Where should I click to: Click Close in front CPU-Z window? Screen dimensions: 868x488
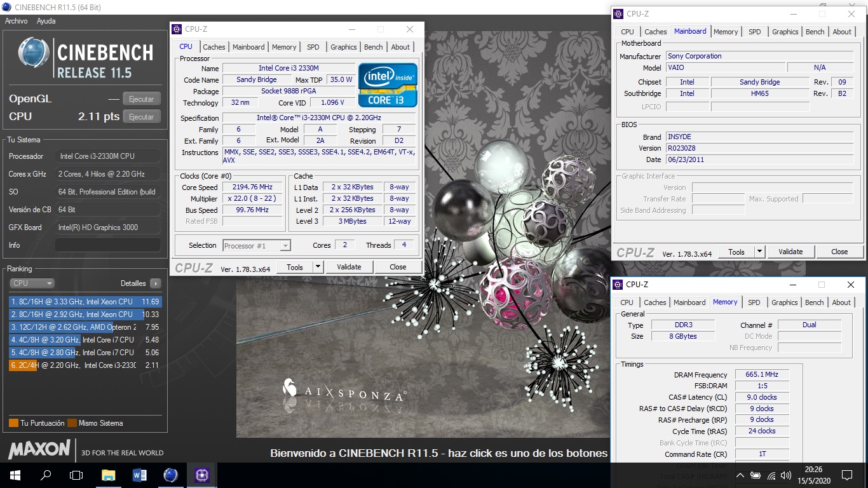(x=398, y=267)
